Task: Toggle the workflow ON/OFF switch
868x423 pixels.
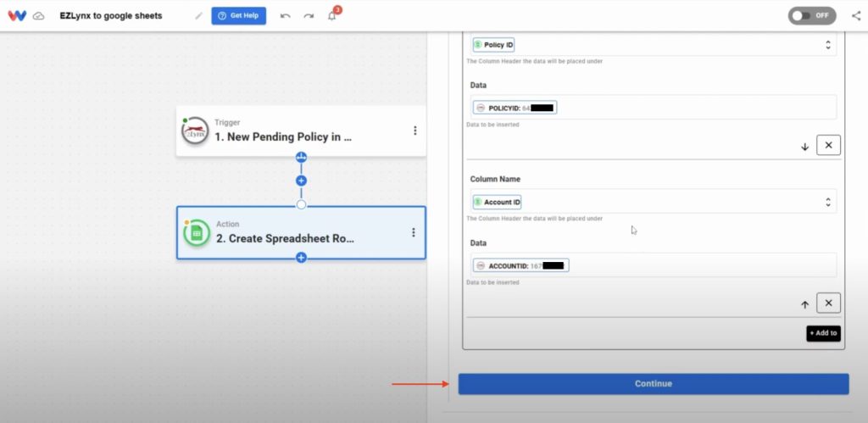Action: 812,15
